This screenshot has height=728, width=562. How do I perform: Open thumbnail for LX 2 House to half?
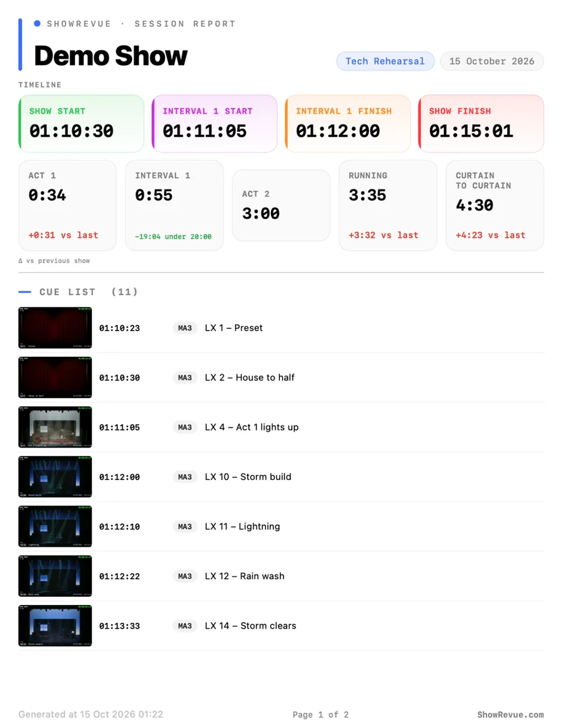click(55, 377)
